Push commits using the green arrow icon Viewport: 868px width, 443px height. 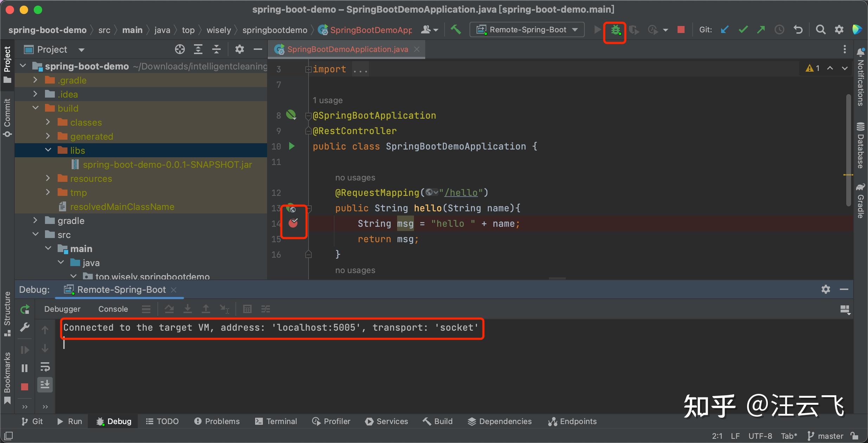762,30
